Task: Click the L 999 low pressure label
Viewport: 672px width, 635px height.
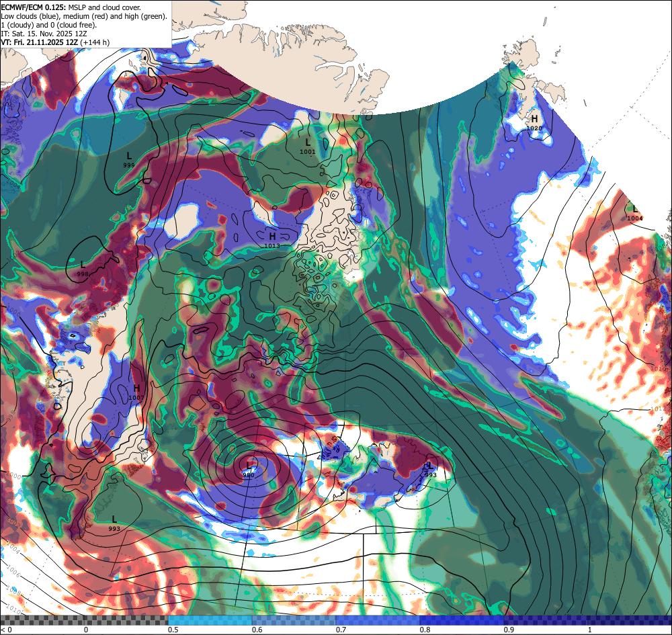Action: coord(129,160)
